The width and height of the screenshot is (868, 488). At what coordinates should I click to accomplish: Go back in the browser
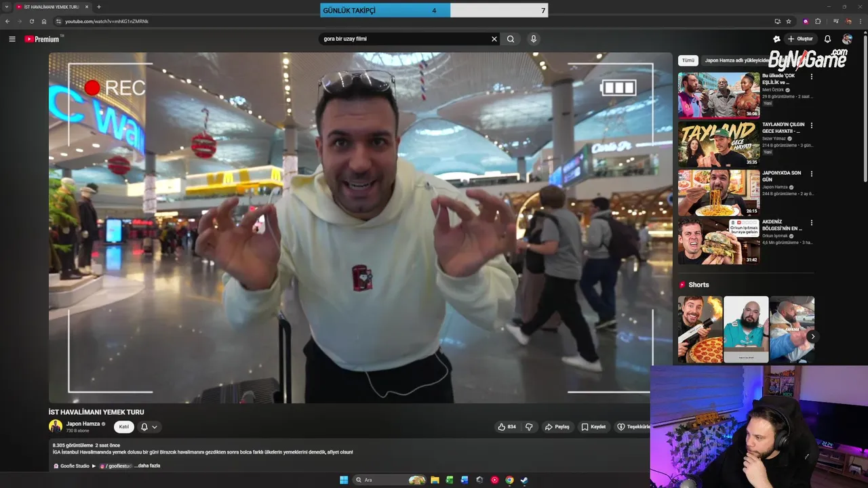pos(7,21)
